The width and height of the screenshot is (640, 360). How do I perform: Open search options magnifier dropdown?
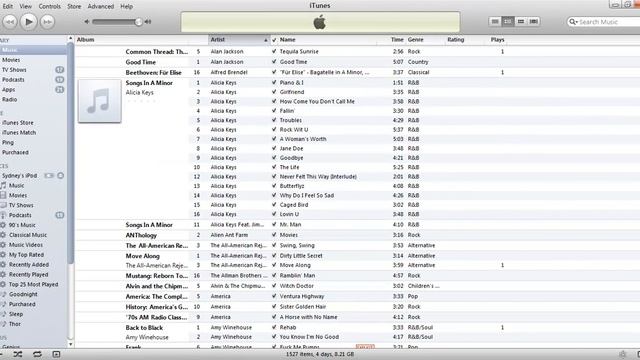click(x=573, y=22)
